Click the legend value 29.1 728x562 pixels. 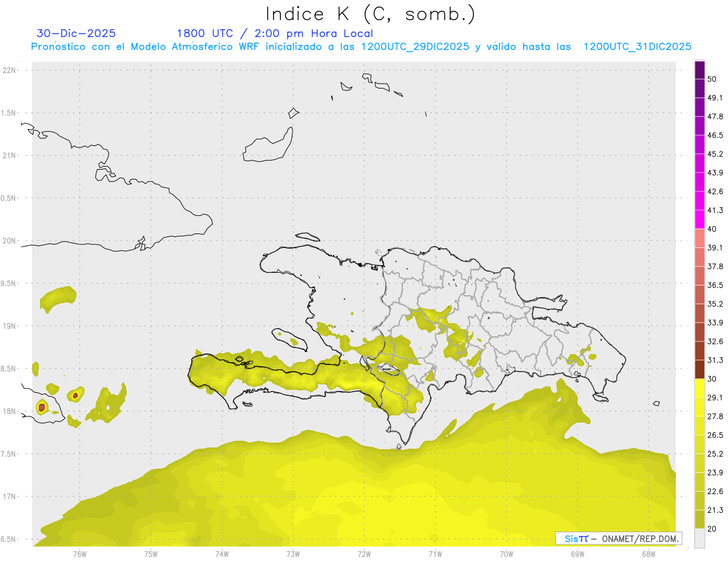(715, 398)
